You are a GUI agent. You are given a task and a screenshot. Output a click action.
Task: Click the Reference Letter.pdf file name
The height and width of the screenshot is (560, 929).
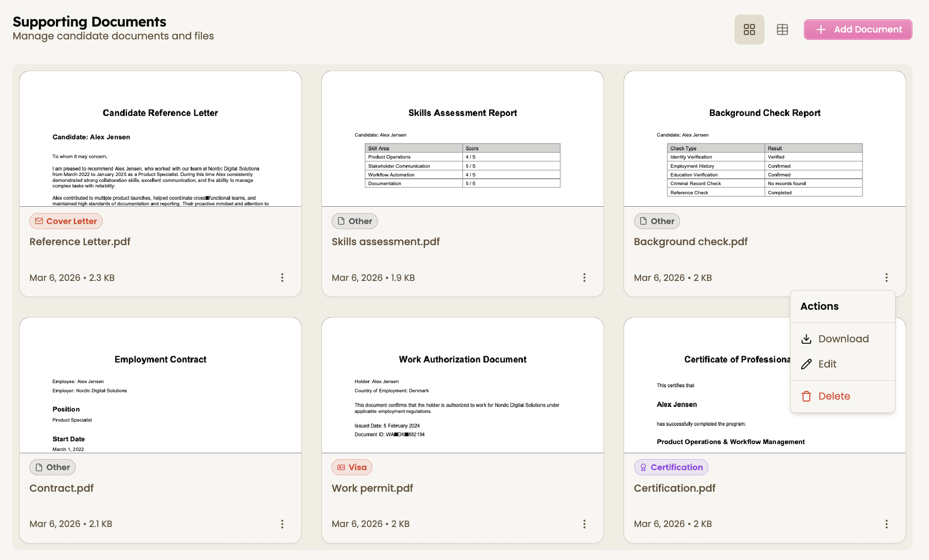point(80,242)
